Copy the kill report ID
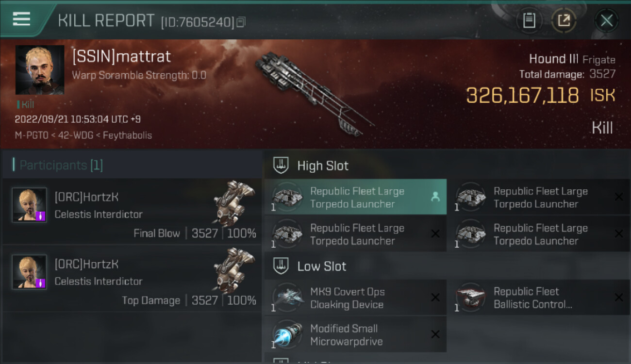Screen dimensions: 631x364 pos(241,22)
